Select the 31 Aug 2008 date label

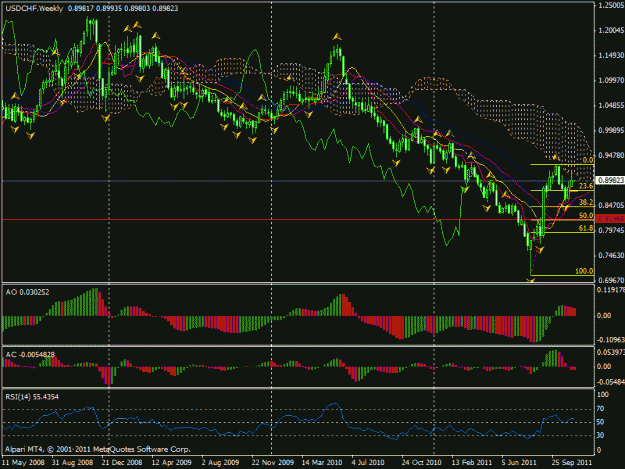(73, 463)
